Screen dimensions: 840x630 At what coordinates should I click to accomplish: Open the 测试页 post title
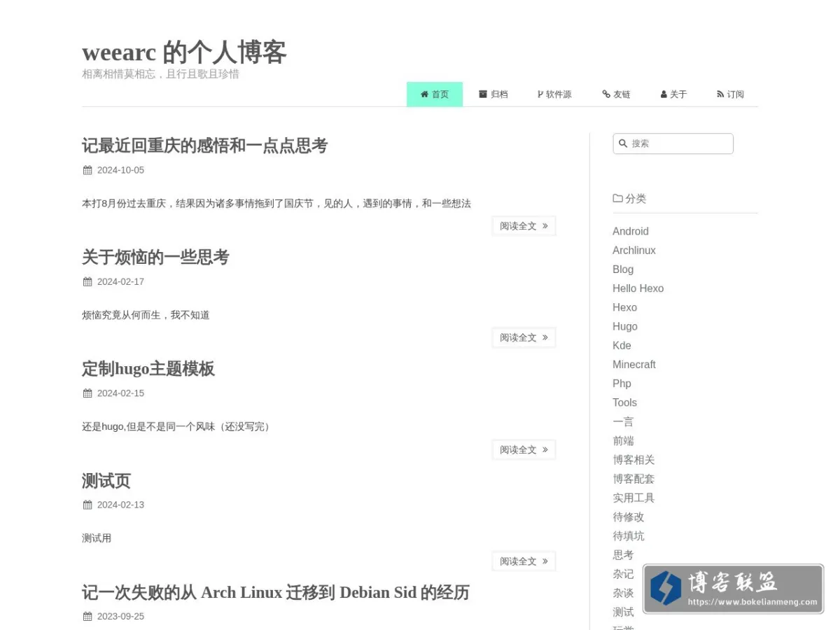point(106,481)
